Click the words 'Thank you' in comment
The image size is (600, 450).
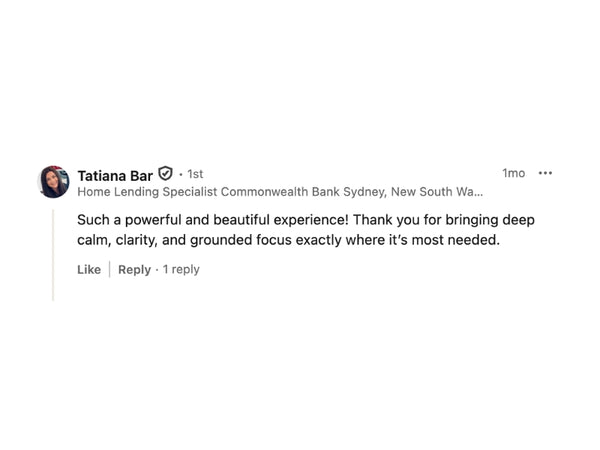click(386, 218)
